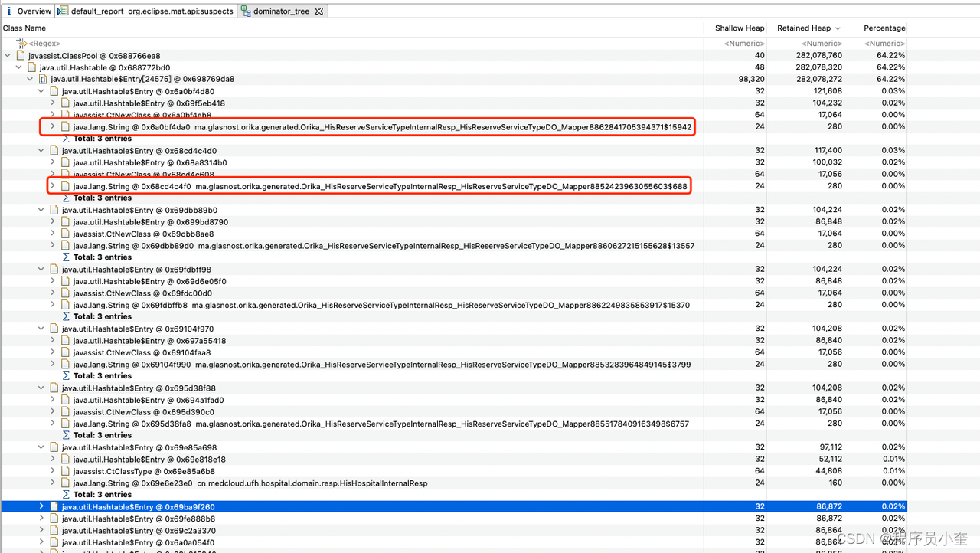Click icon of Hashtable$Entry @ 0x68a8314b0
This screenshot has width=980, height=553.
65,162
